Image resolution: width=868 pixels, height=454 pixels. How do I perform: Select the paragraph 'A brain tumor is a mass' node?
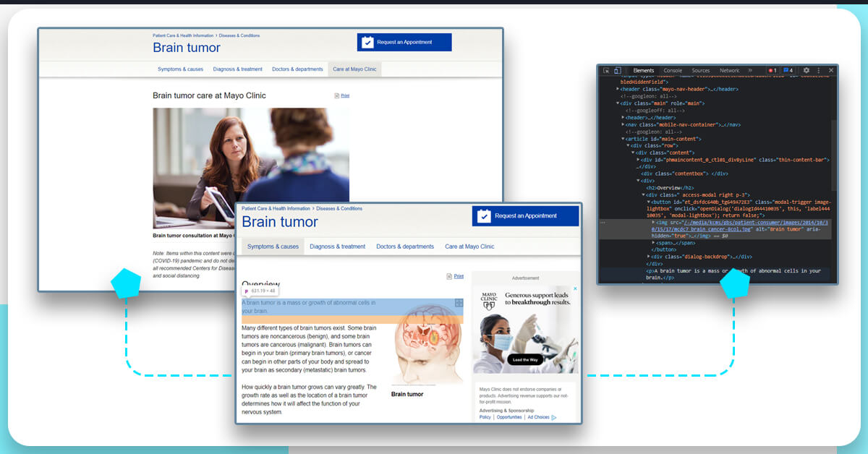coord(733,274)
